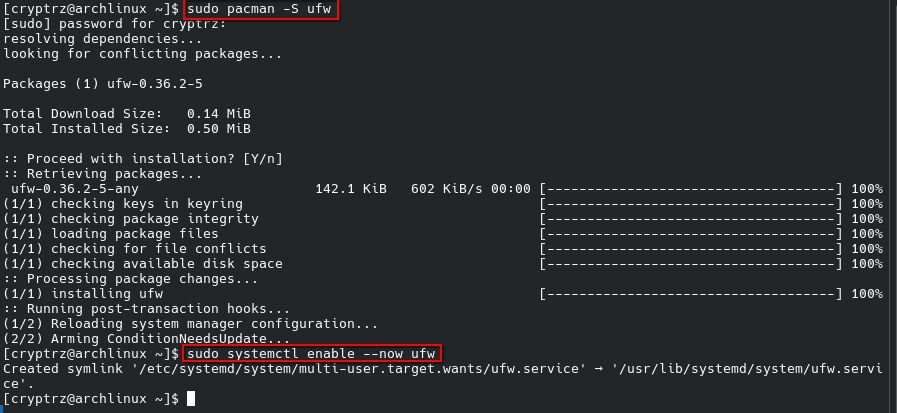Click the "Created symlink" output text
897x413 pixels.
(x=58, y=369)
